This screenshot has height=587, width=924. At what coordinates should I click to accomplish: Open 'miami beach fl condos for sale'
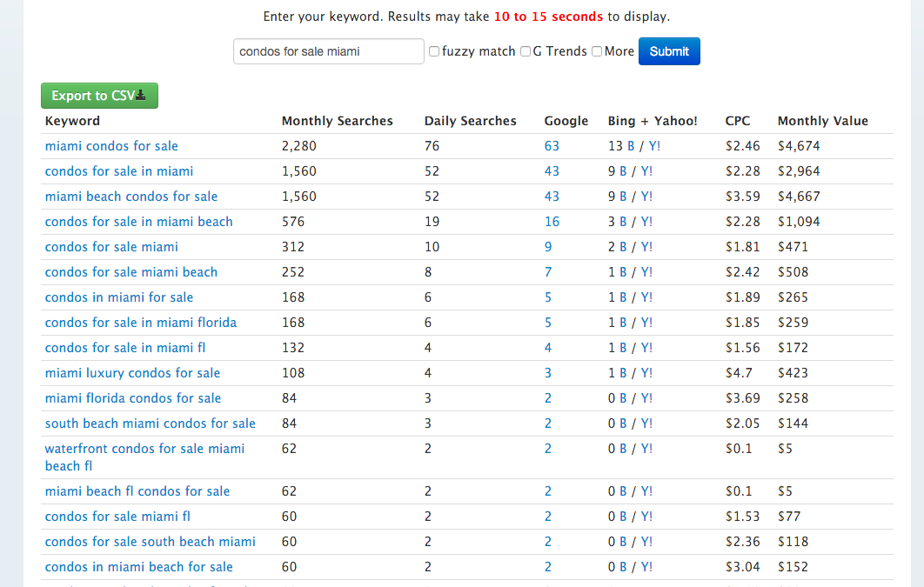[x=137, y=491]
